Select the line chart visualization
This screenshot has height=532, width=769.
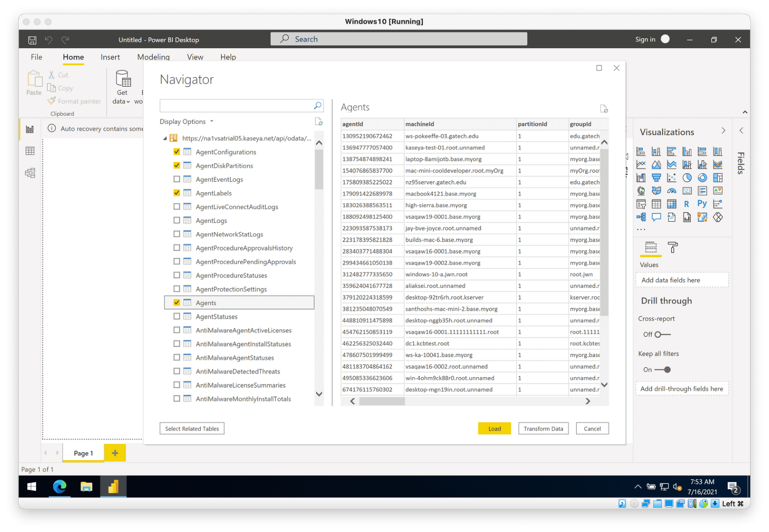coord(641,164)
